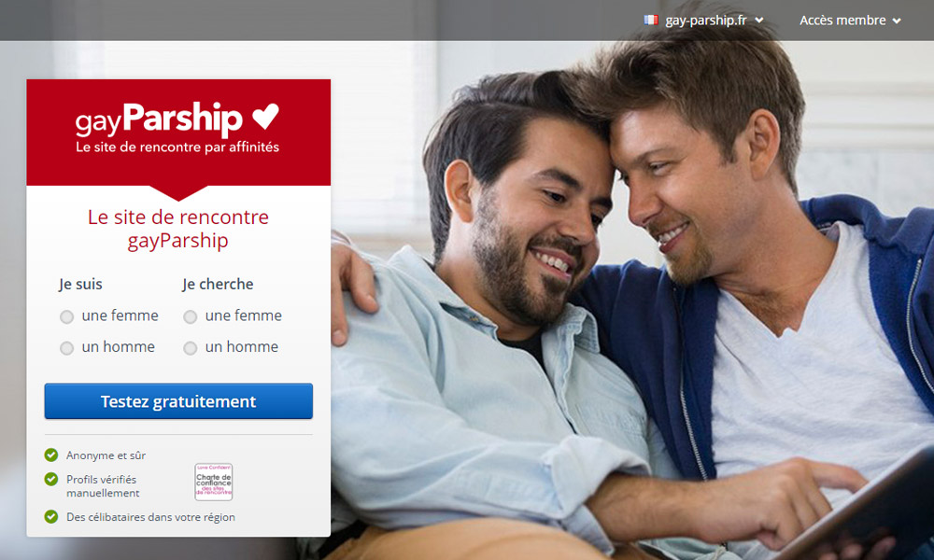Open the Charte de confiance badge
934x560 pixels.
click(214, 482)
